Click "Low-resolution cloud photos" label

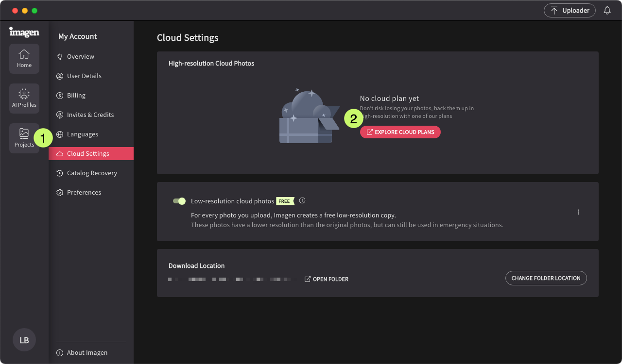click(232, 201)
